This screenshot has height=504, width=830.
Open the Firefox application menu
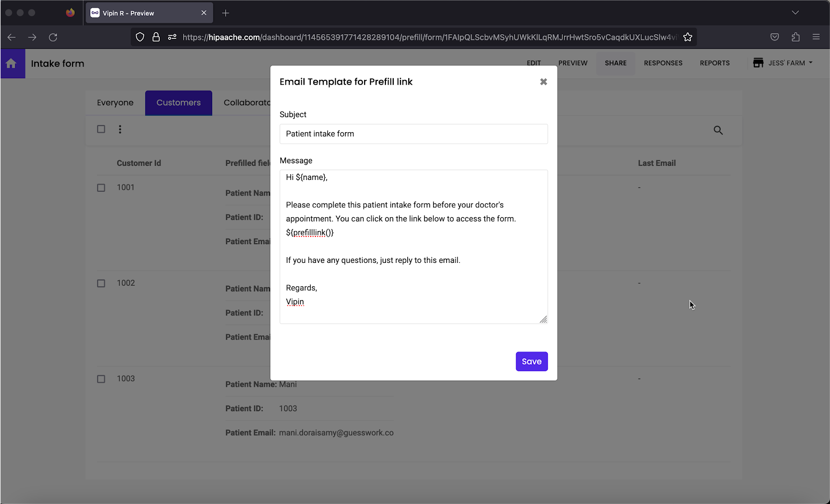coord(815,37)
